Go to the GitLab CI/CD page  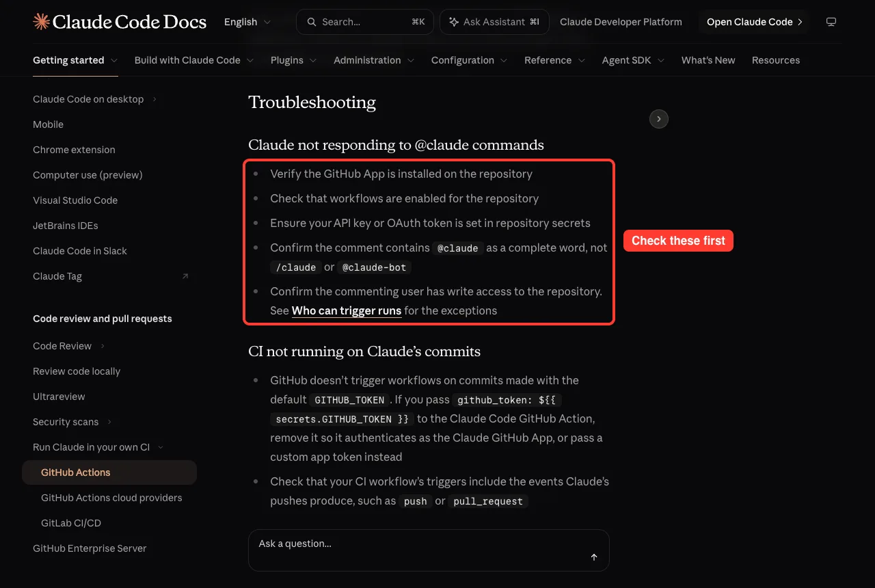pos(71,523)
